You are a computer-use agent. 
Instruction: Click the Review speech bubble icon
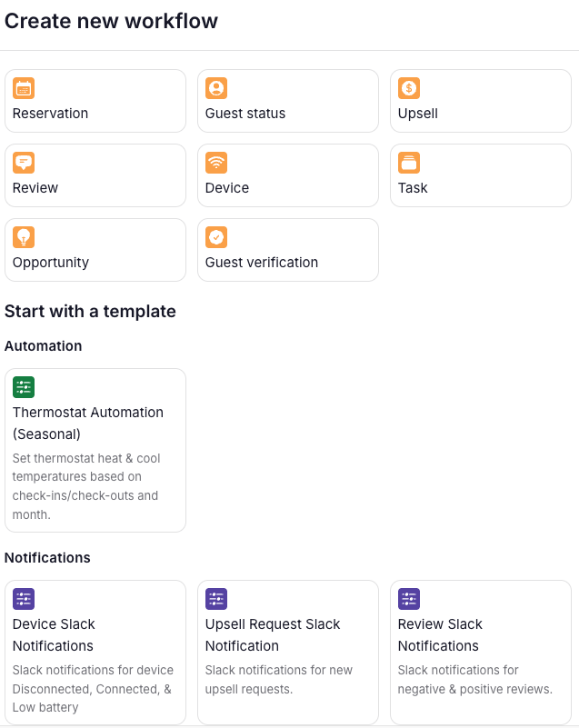24,163
